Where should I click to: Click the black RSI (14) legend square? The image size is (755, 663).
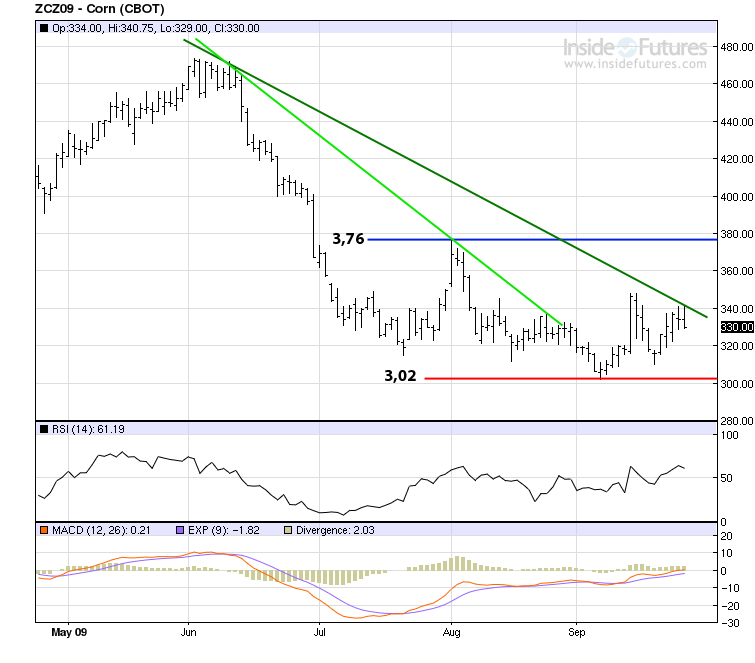pos(43,429)
